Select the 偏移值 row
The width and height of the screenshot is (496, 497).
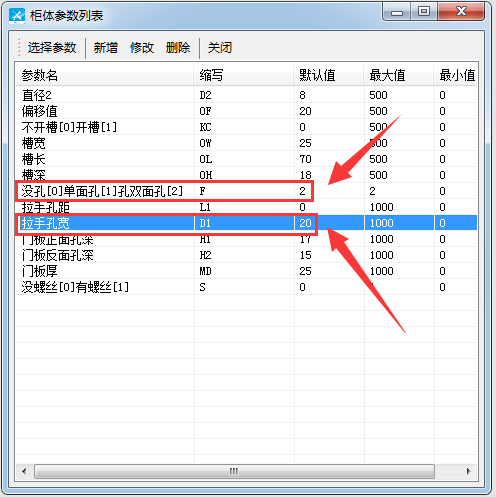coord(247,111)
